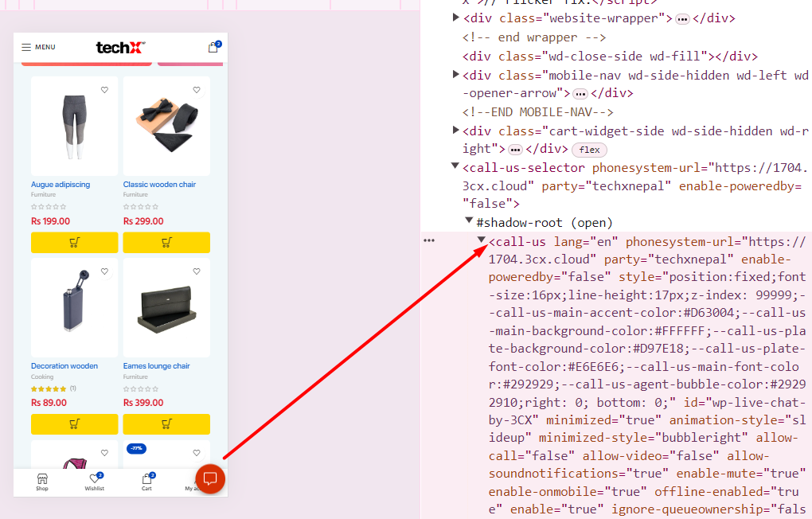
Task: Open the Eames lounge chair product link
Action: pyautogui.click(x=156, y=366)
